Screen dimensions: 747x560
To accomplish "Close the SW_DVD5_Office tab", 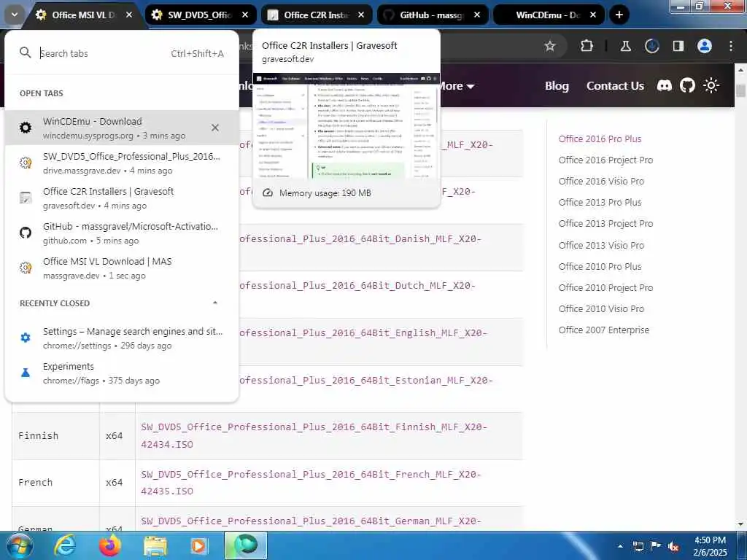I will coord(245,15).
